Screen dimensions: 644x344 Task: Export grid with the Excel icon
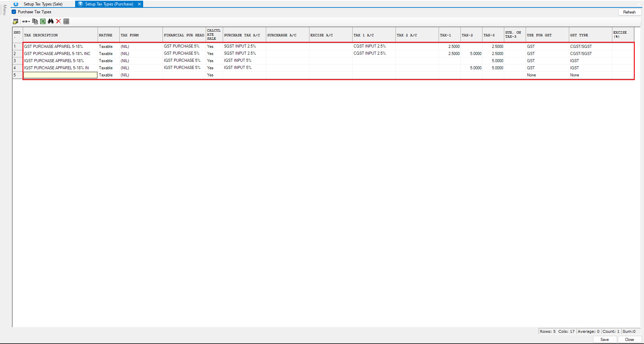pos(43,21)
